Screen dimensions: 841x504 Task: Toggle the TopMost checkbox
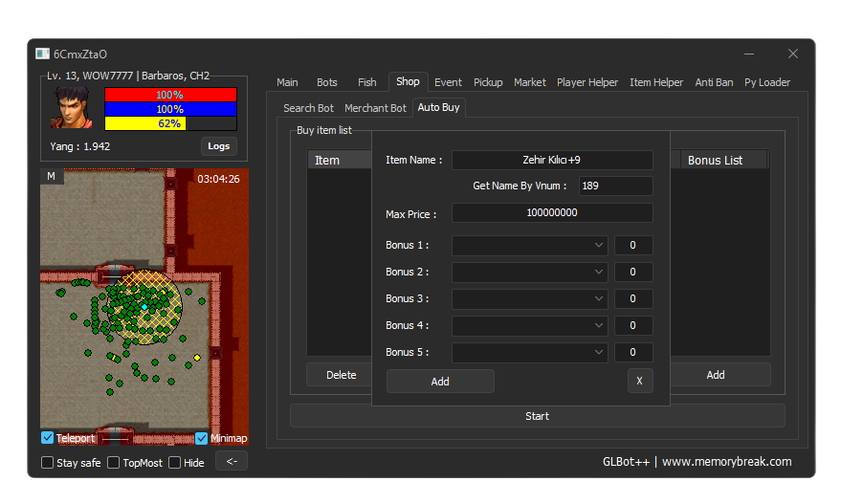(113, 462)
